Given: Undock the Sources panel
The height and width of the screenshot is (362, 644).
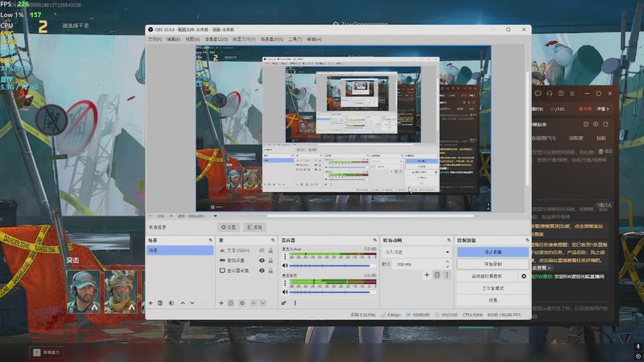Looking at the screenshot, I should click(x=273, y=240).
